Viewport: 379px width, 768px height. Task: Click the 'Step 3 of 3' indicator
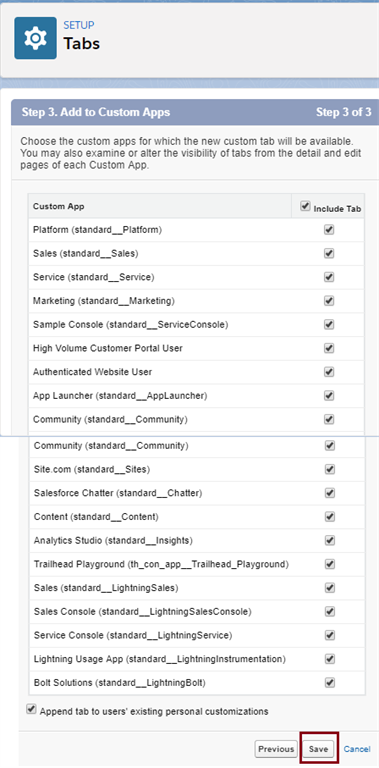click(x=343, y=112)
